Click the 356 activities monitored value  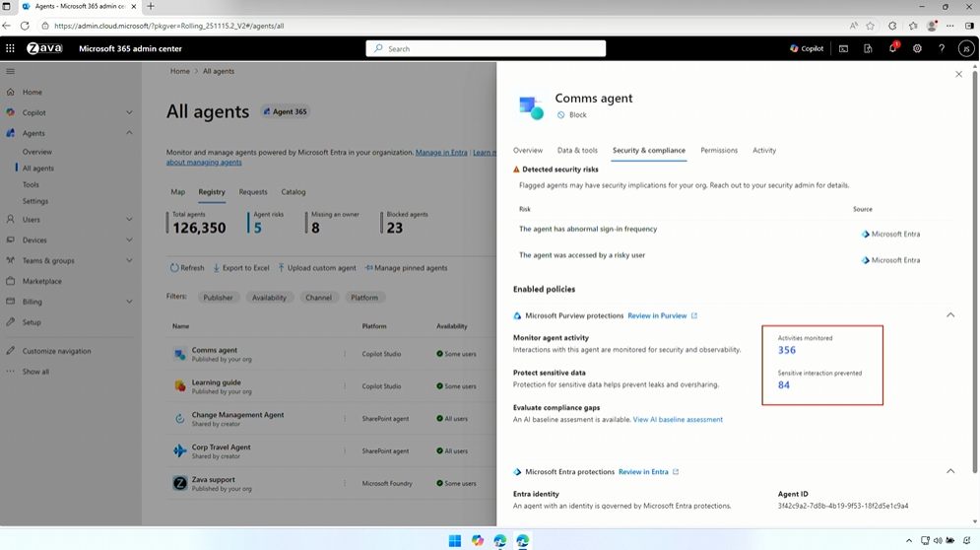[786, 350]
